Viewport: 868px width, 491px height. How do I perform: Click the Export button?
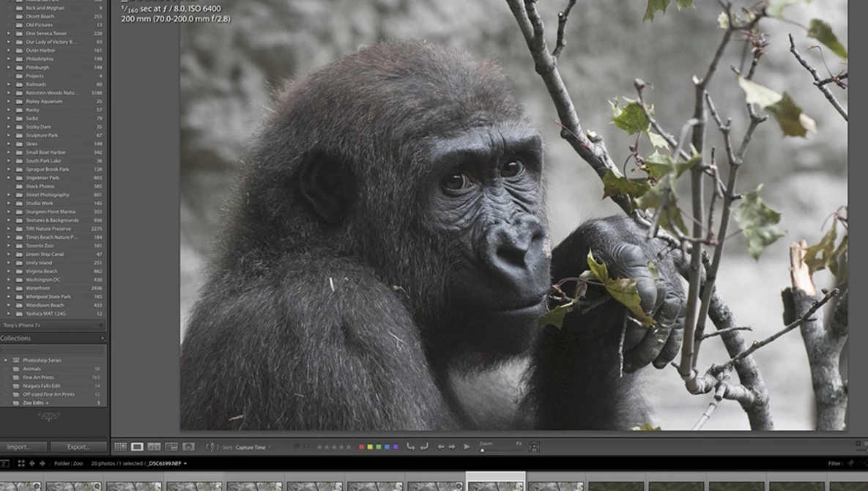78,447
